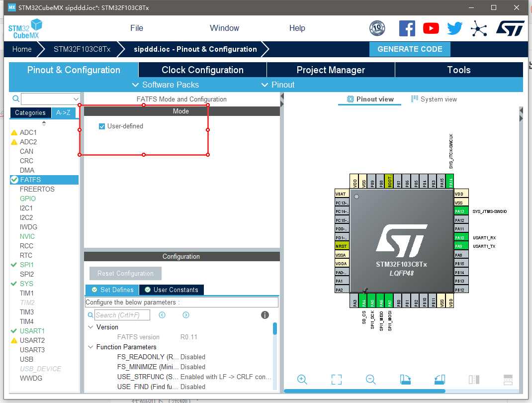The height and width of the screenshot is (403, 532).
Task: Switch to the Clock Configuration tab
Action: pos(202,70)
